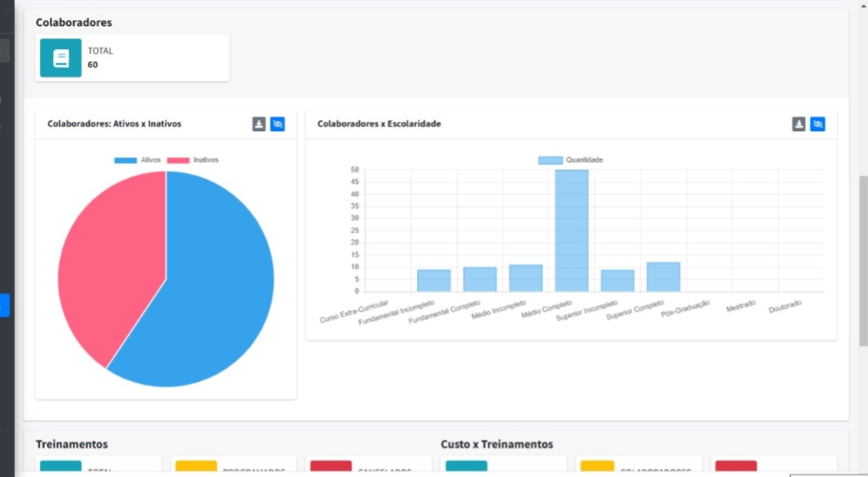Toggle visibility of the Ativos x Inativos chart

pyautogui.click(x=278, y=124)
